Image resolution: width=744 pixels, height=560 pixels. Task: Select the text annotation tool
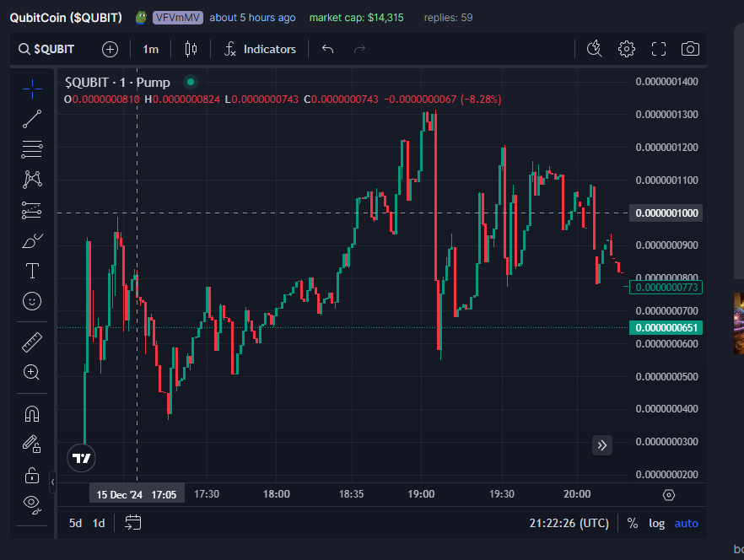tap(32, 271)
